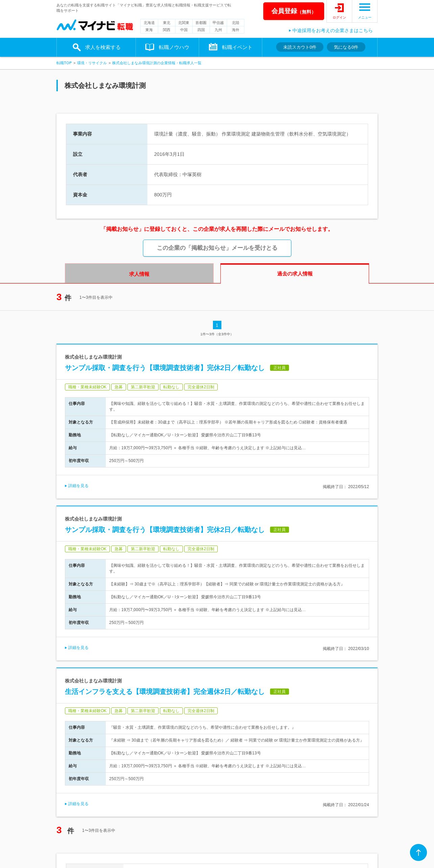This screenshot has height=868, width=434.
Task: Select the 関西 region link
Action: point(166,30)
